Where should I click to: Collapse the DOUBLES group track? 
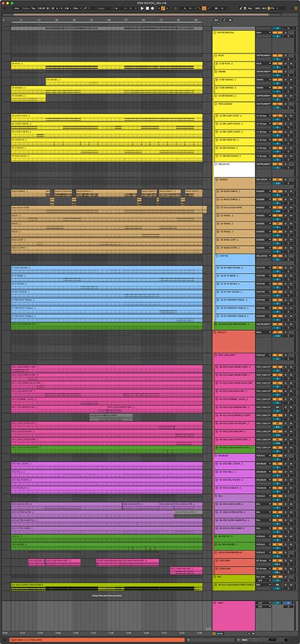215,455
